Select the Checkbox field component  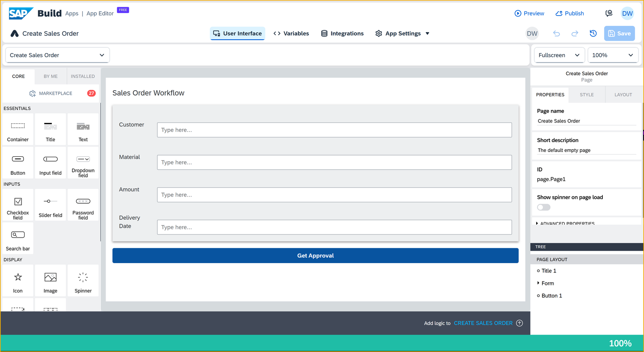pyautogui.click(x=18, y=205)
